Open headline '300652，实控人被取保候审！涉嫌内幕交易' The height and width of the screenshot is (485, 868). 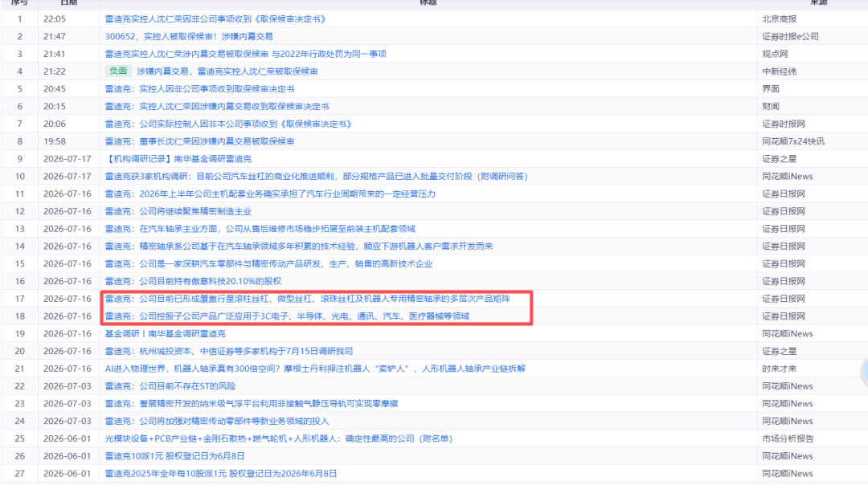(x=189, y=36)
